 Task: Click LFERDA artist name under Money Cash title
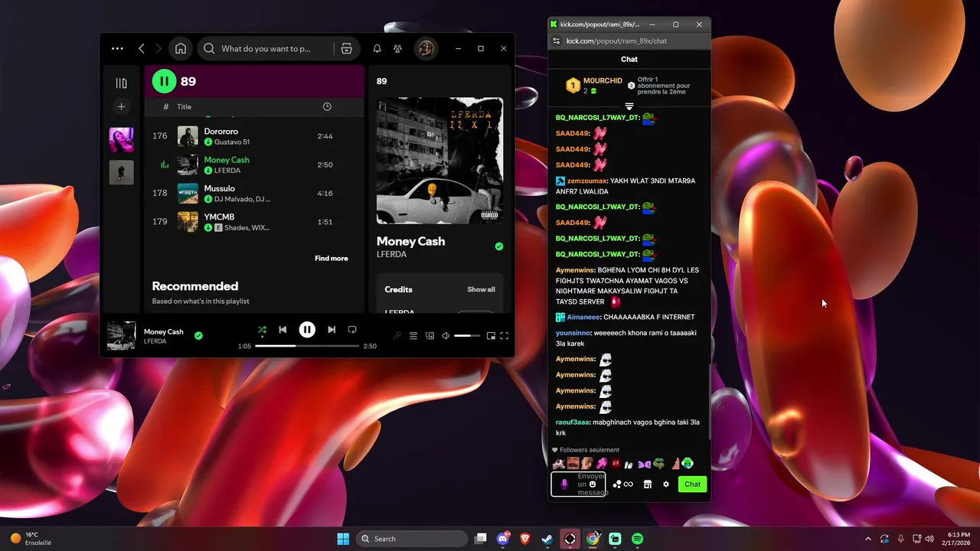391,254
